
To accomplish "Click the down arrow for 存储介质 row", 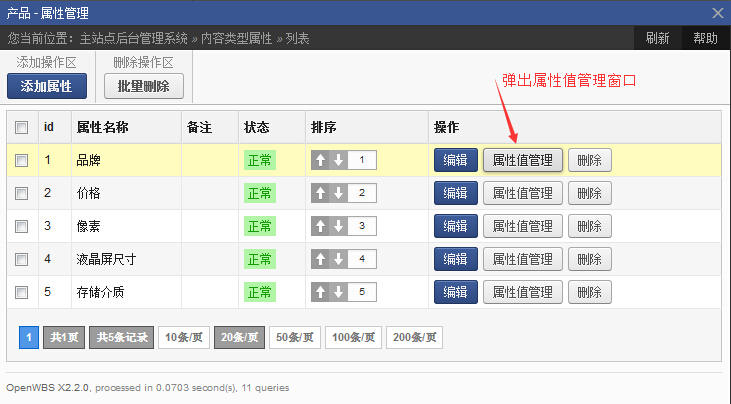I will 338,292.
